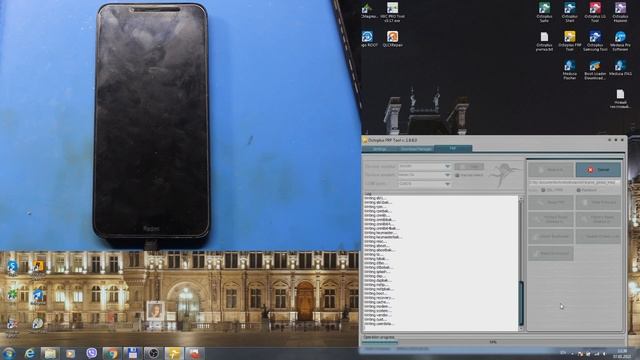
Task: Open the text document below Medusa JTAG
Action: pyautogui.click(x=620, y=98)
